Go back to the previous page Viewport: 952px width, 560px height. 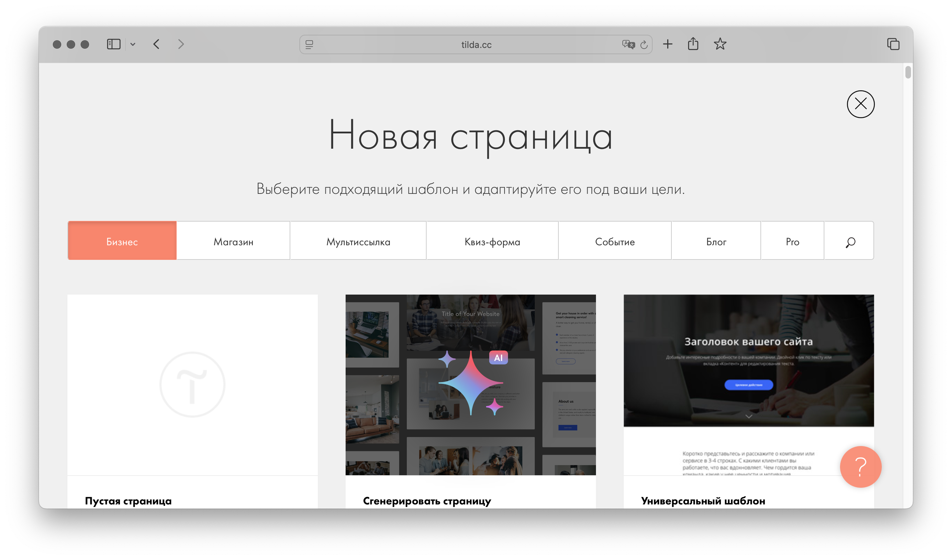coord(156,44)
